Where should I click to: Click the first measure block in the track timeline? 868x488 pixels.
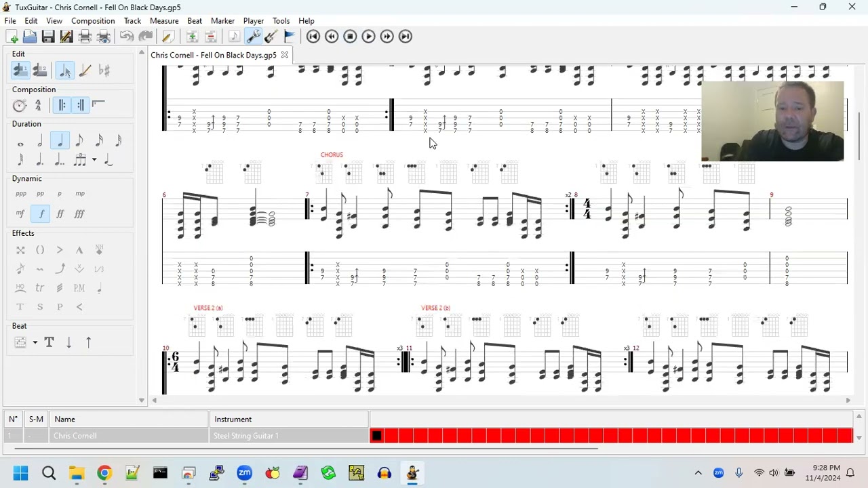click(376, 436)
